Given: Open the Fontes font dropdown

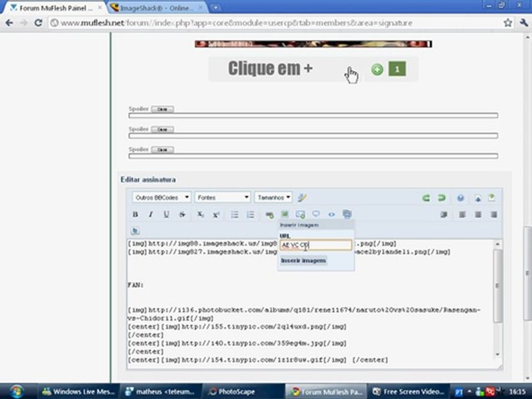Looking at the screenshot, I should point(223,197).
